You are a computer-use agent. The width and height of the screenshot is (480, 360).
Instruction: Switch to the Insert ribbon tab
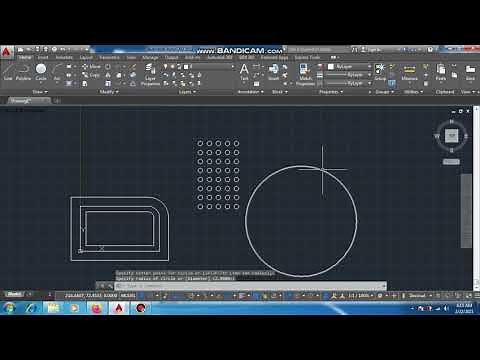pos(43,57)
